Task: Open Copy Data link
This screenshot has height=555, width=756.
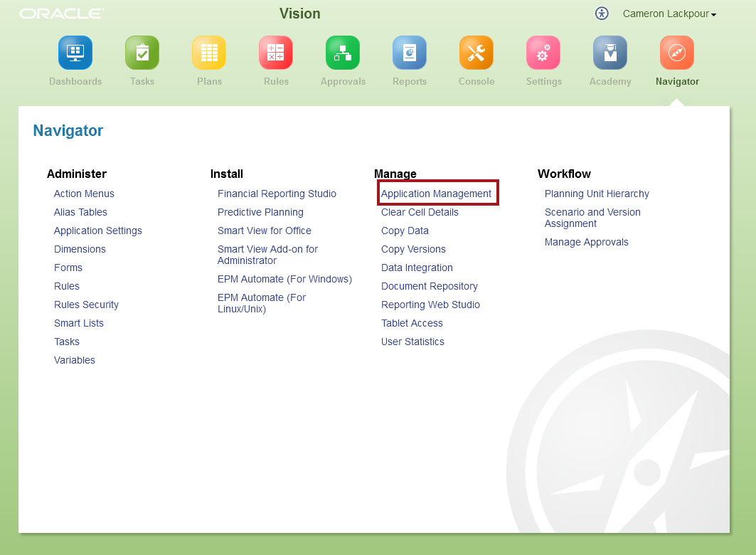Action: 405,231
